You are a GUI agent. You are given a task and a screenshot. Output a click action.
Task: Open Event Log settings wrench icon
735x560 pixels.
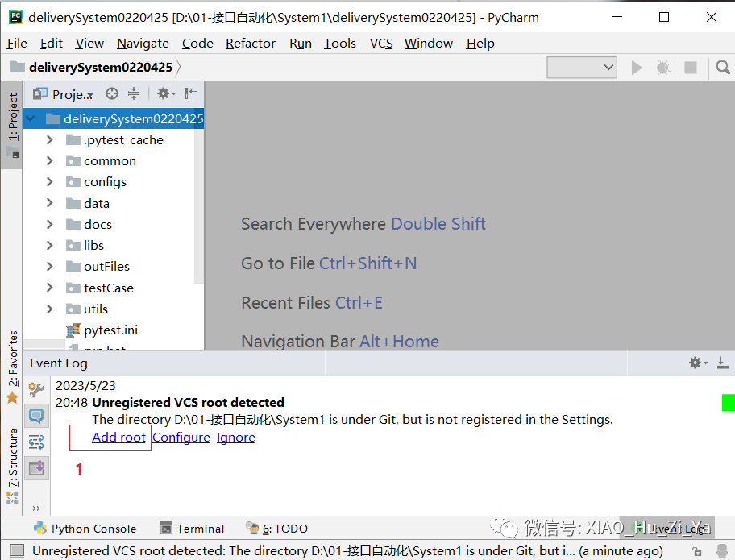(x=36, y=389)
